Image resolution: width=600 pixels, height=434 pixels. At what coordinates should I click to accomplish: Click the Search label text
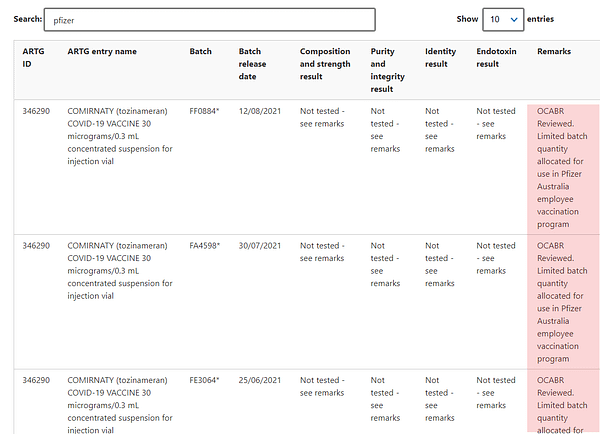click(27, 19)
